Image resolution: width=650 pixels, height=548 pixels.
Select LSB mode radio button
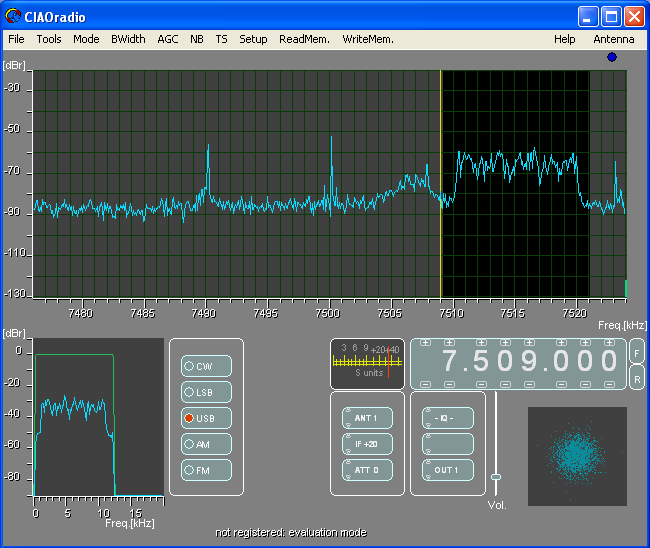pos(206,392)
